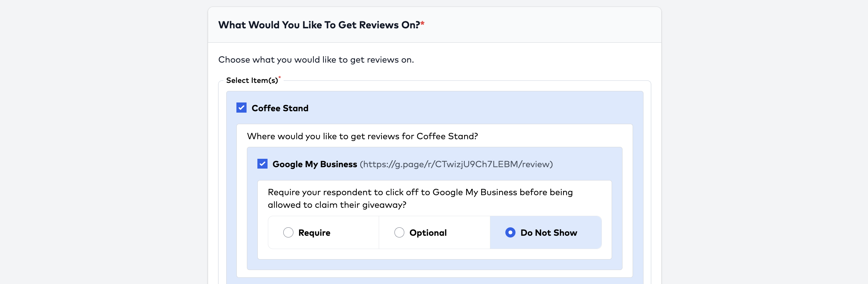
Task: Click the Do Not Show label text
Action: (x=548, y=233)
